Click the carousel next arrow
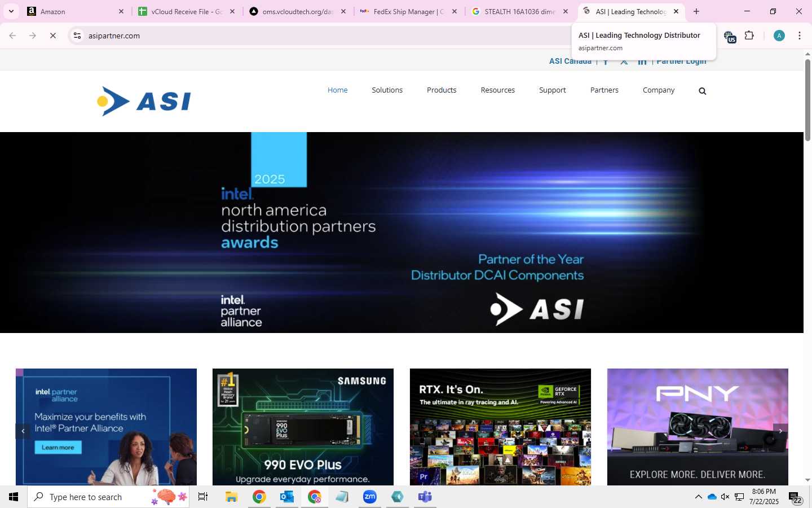This screenshot has width=812, height=508. click(780, 431)
